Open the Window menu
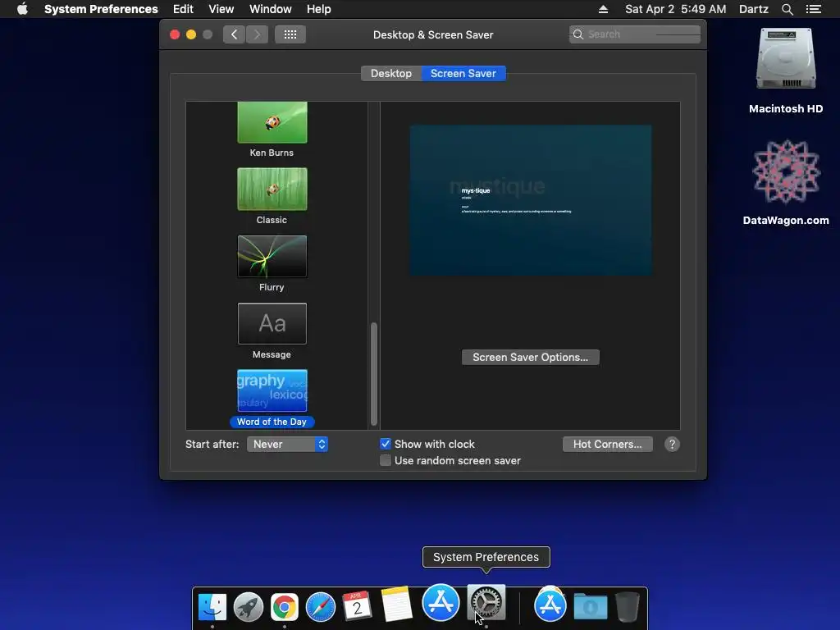This screenshot has height=630, width=840. 270,9
